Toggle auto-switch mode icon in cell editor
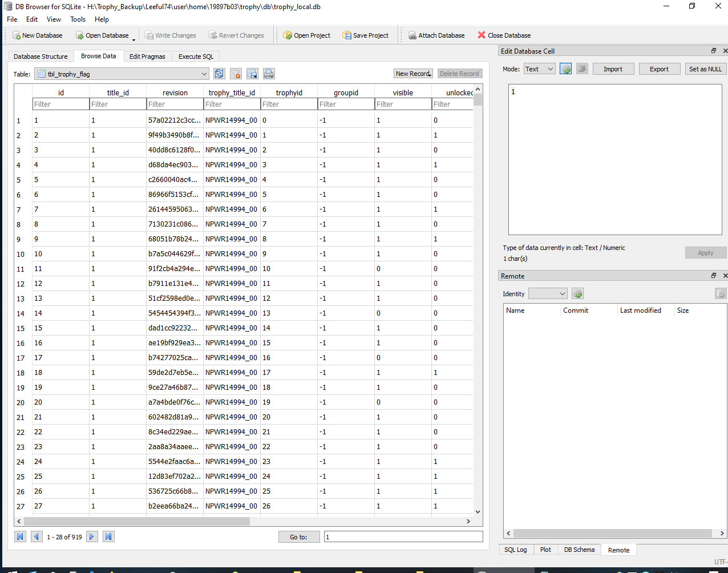Viewport: 728px width, 573px height. (565, 69)
